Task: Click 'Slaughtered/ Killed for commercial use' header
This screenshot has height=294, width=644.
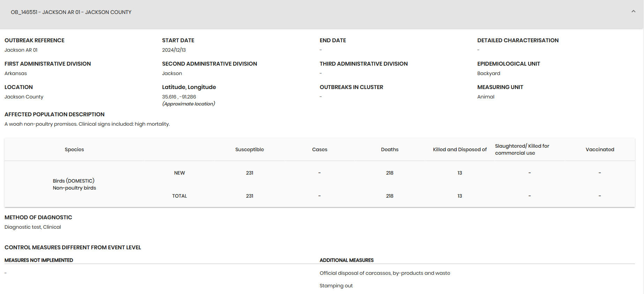Action: point(522,149)
